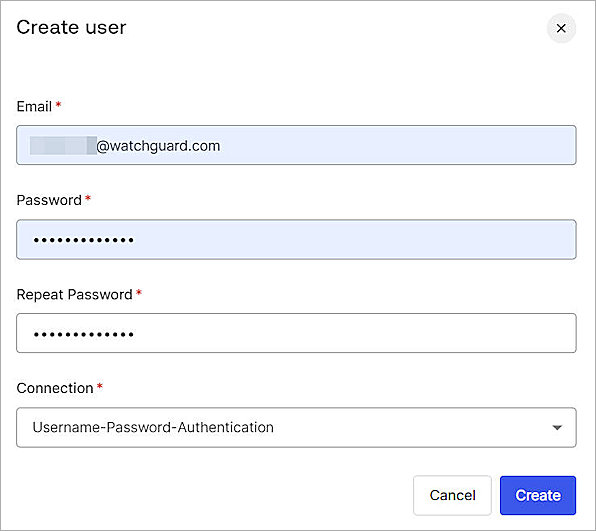Click the Connection label

coord(55,388)
